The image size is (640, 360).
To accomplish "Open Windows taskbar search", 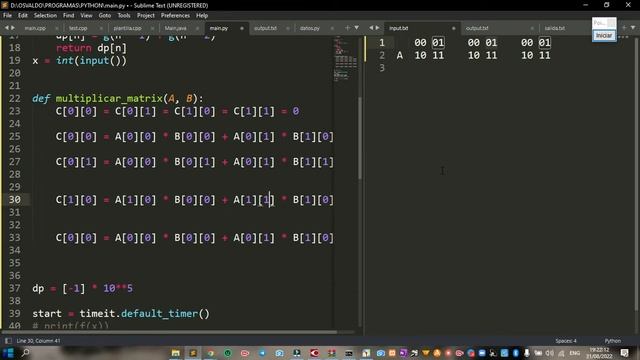I will (x=25, y=353).
